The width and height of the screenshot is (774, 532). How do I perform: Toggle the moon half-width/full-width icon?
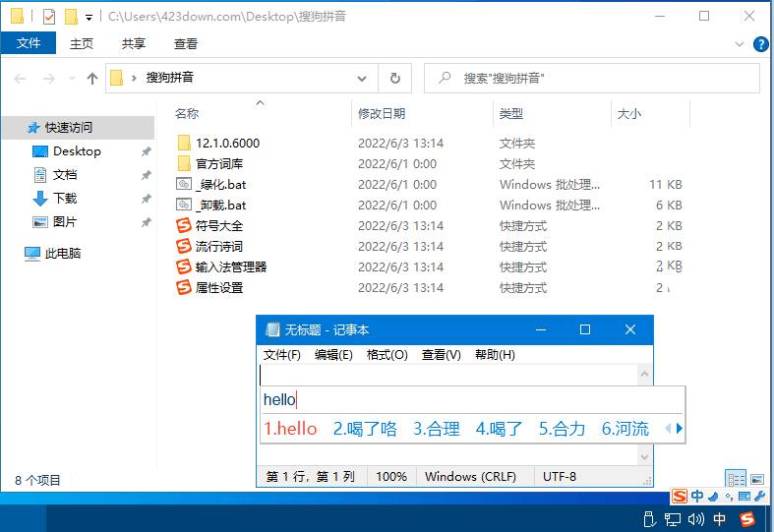713,497
